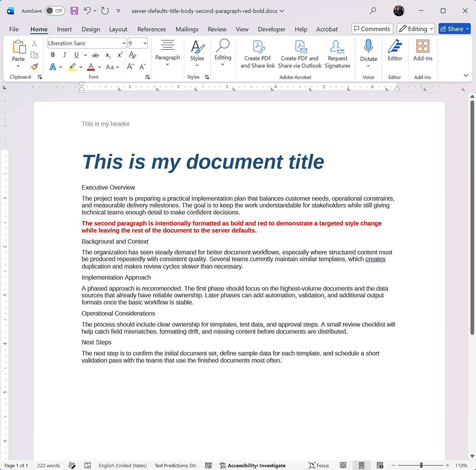Click the Share button

click(x=455, y=29)
